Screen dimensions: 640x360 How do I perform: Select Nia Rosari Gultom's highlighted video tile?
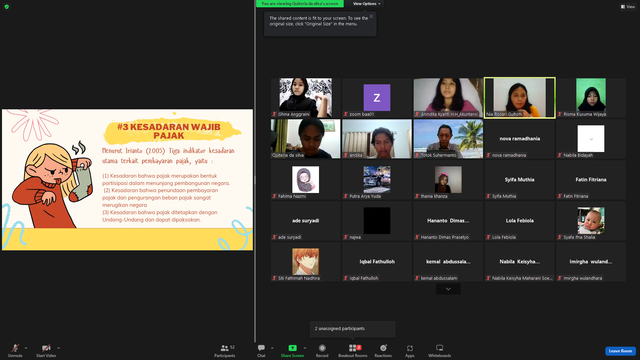(x=520, y=98)
